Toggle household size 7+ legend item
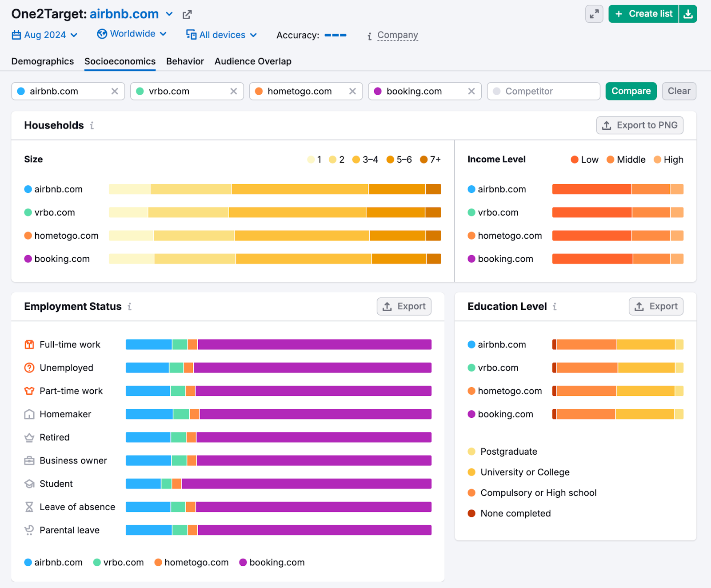This screenshot has width=711, height=588. click(431, 160)
